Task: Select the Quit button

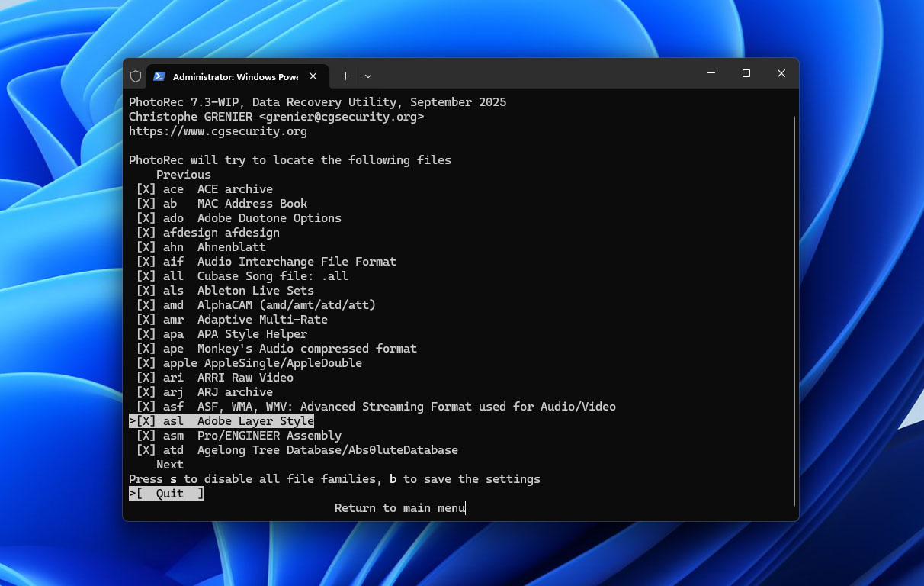Action: pyautogui.click(x=166, y=494)
